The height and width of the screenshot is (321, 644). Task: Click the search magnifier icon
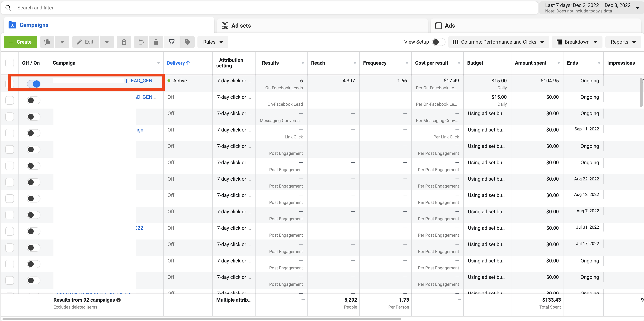pyautogui.click(x=8, y=8)
